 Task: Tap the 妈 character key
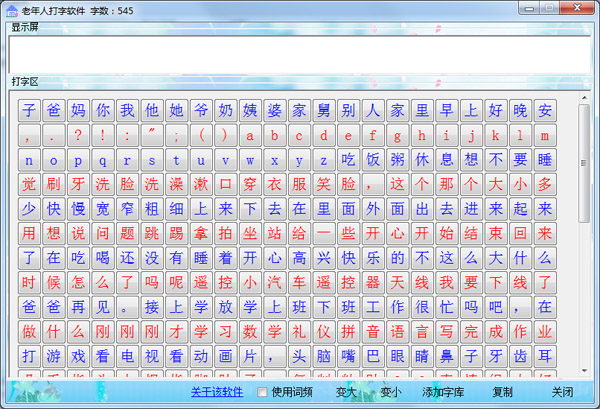click(78, 111)
